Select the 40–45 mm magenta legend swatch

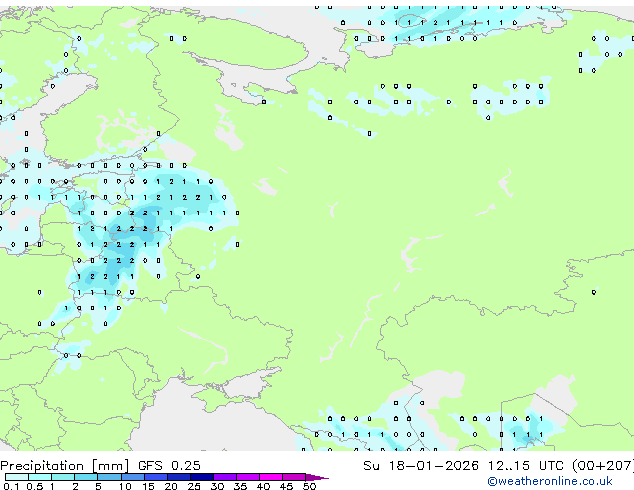click(x=271, y=477)
